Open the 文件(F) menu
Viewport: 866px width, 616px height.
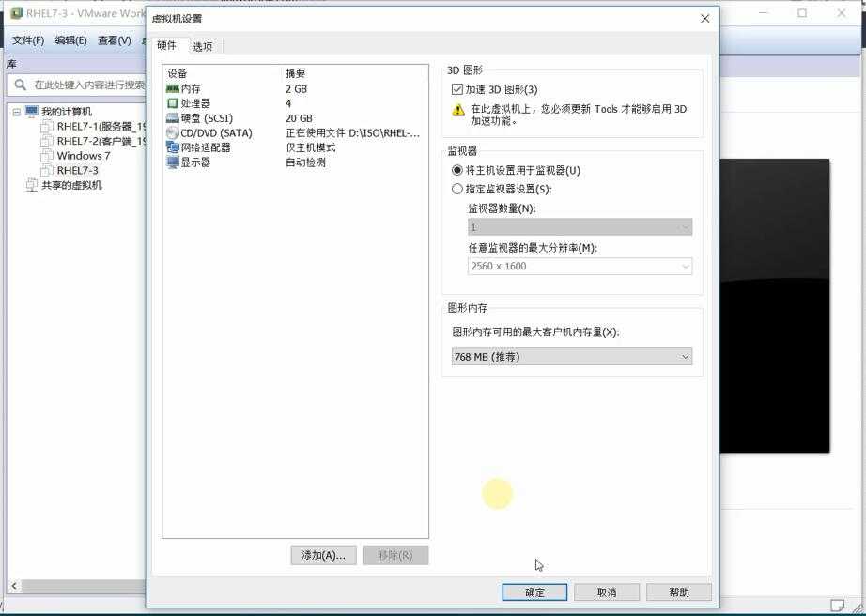pos(27,40)
